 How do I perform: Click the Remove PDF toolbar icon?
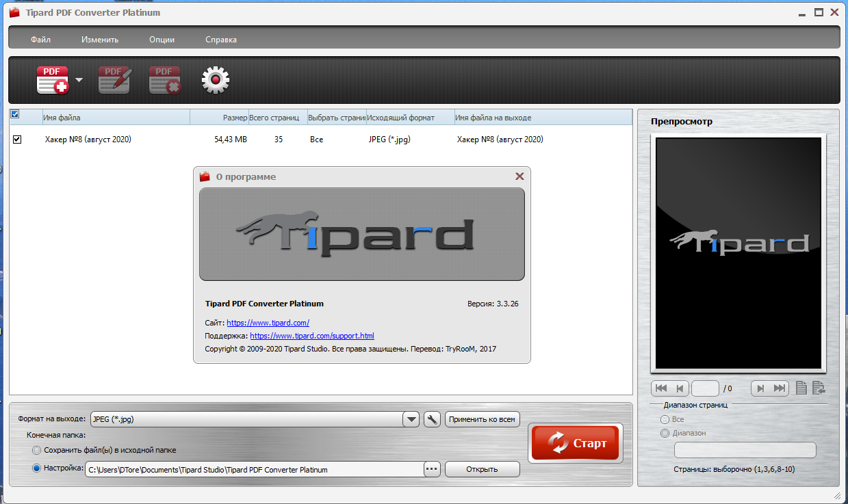point(165,80)
